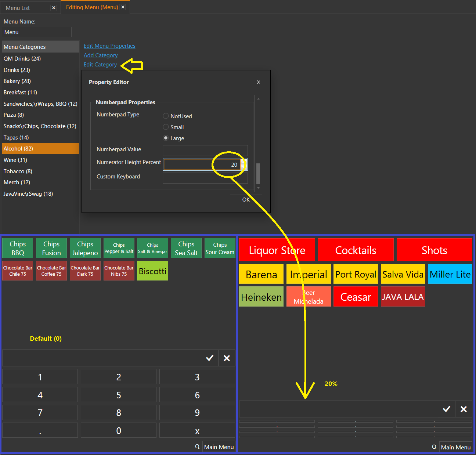
Task: Tap numberpad key 9
Action: tap(197, 413)
